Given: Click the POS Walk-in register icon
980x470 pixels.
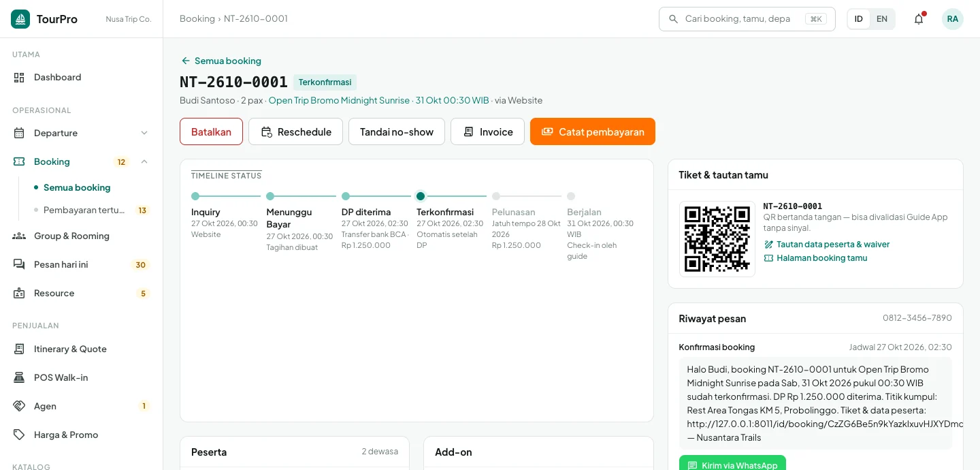Looking at the screenshot, I should coord(19,378).
